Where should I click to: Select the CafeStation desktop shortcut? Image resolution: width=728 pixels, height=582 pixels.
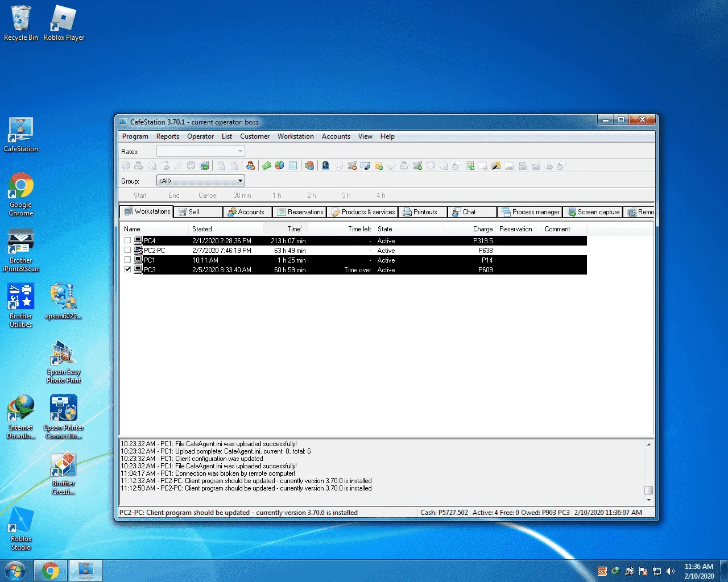click(21, 135)
